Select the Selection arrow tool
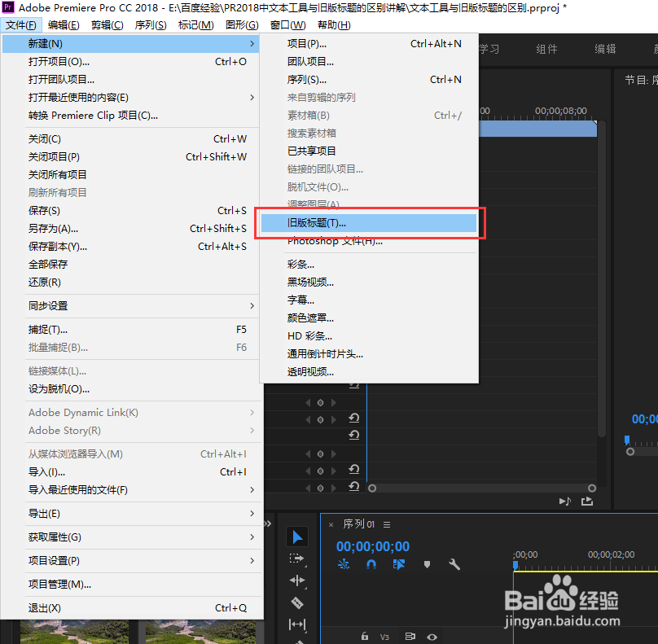Viewport: 658px width, 644px height. [x=297, y=537]
